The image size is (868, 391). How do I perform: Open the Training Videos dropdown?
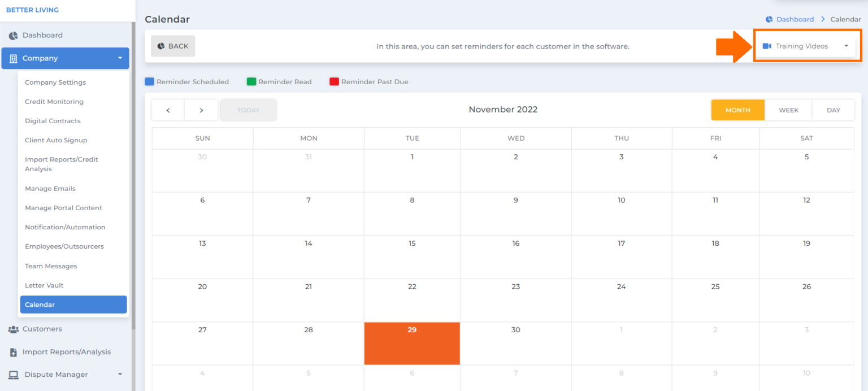point(846,46)
